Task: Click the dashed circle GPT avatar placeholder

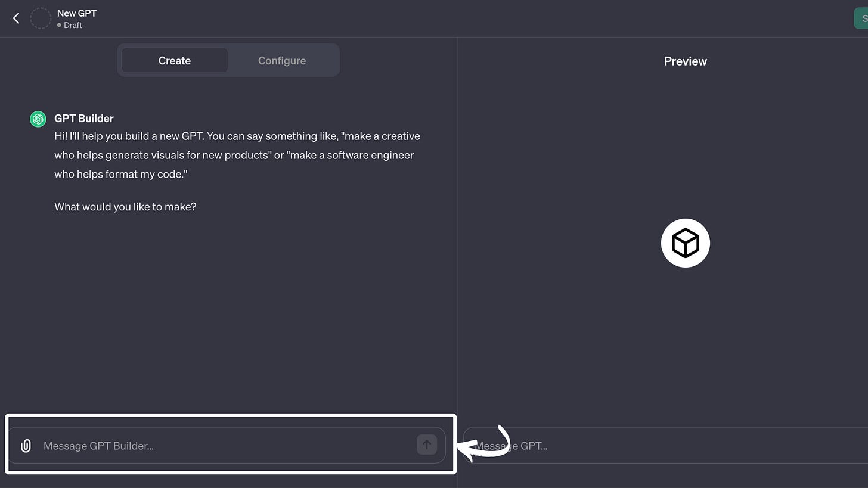Action: 41,18
